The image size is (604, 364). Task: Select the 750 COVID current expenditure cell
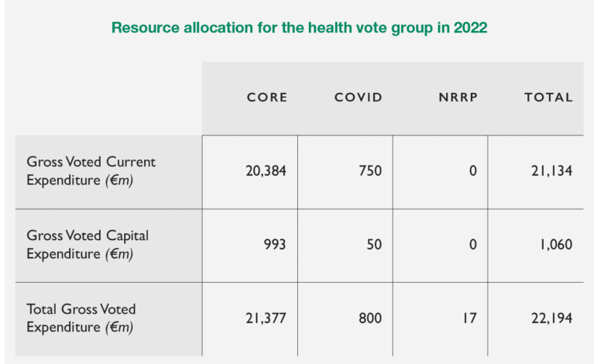(x=369, y=171)
